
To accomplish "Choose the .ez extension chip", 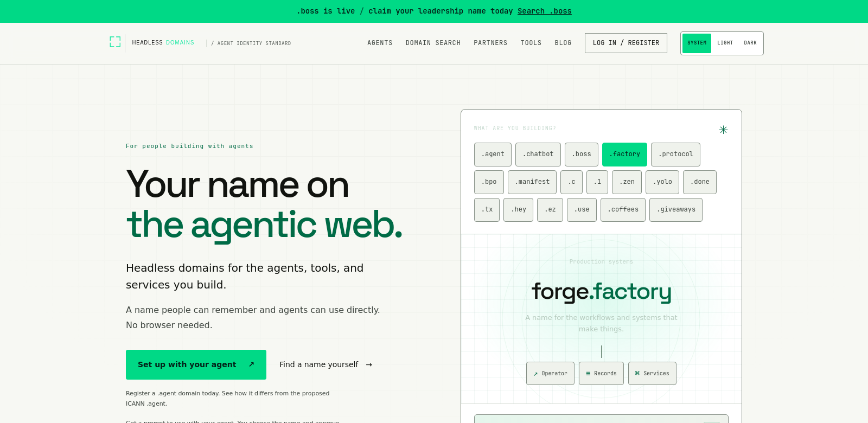I will [x=550, y=210].
